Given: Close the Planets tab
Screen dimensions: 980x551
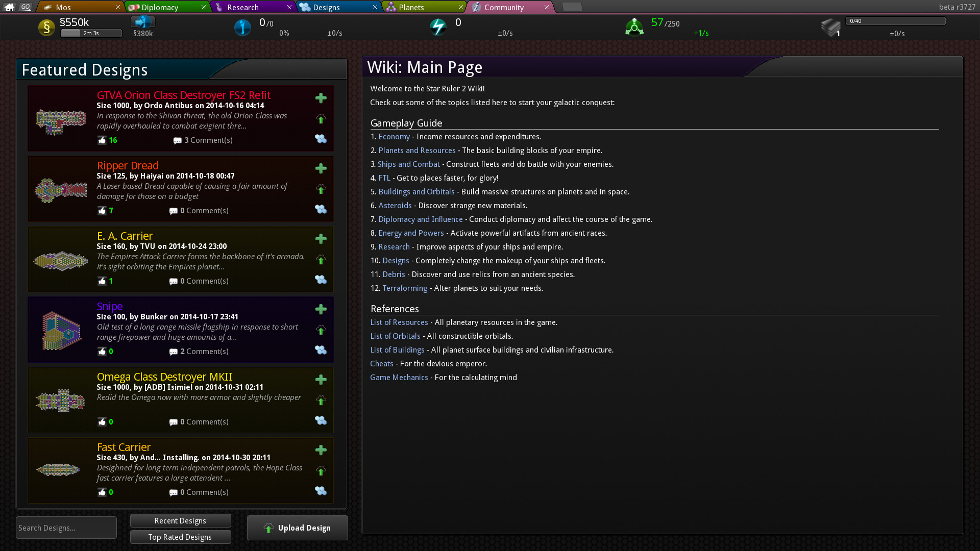Looking at the screenshot, I should tap(460, 7).
